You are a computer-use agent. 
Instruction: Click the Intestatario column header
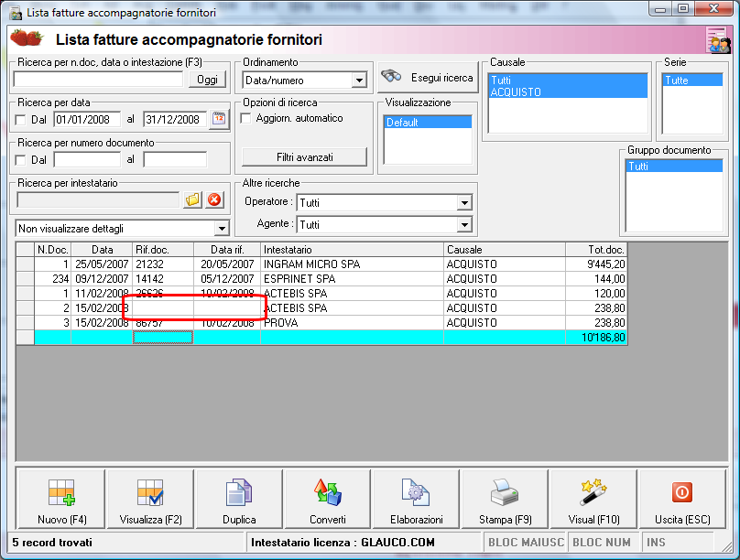[352, 250]
